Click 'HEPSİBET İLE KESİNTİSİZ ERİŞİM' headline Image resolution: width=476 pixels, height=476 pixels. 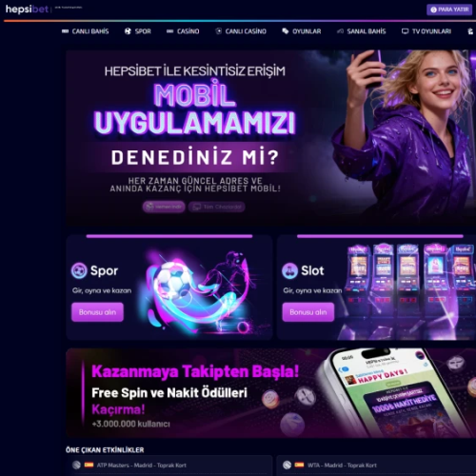coord(195,71)
